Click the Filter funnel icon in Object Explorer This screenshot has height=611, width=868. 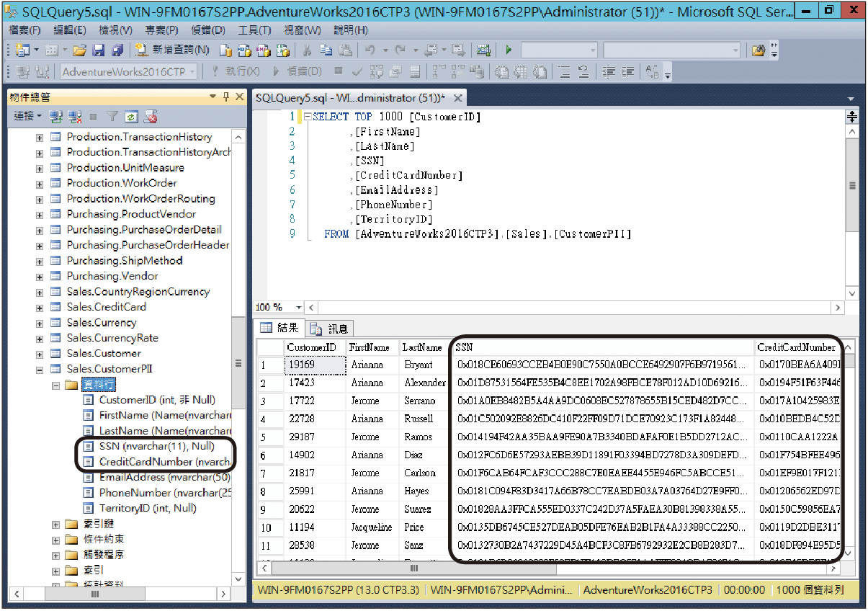(112, 116)
